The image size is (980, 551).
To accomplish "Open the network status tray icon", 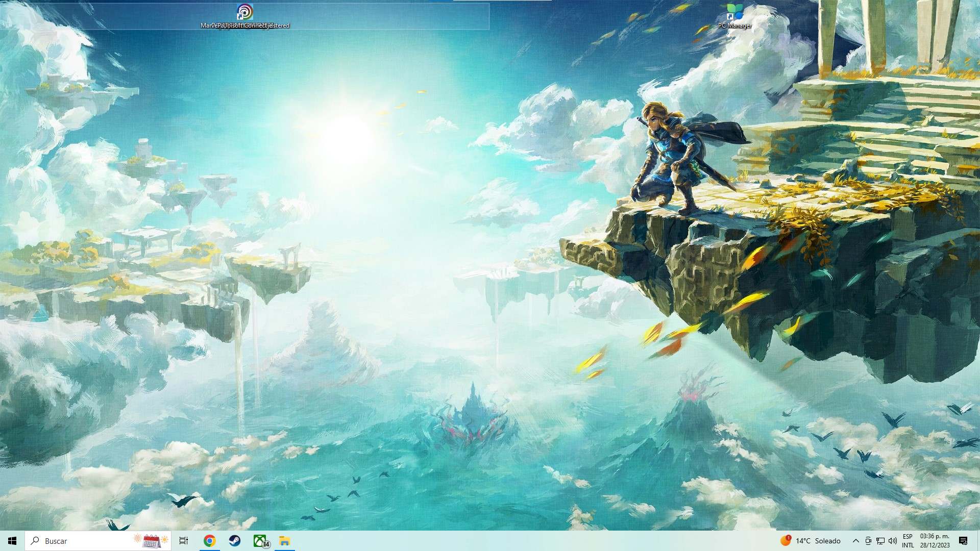I will (x=880, y=541).
